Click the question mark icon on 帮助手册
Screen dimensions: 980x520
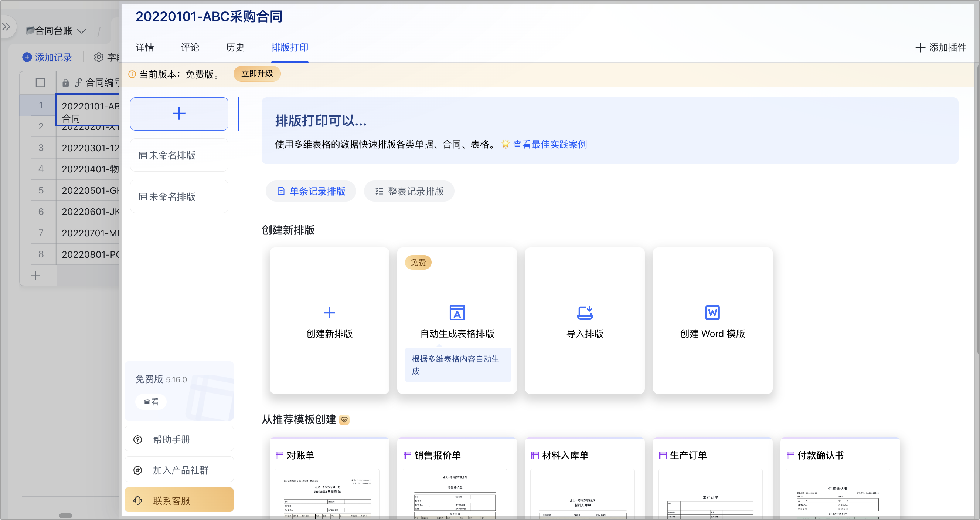point(138,440)
